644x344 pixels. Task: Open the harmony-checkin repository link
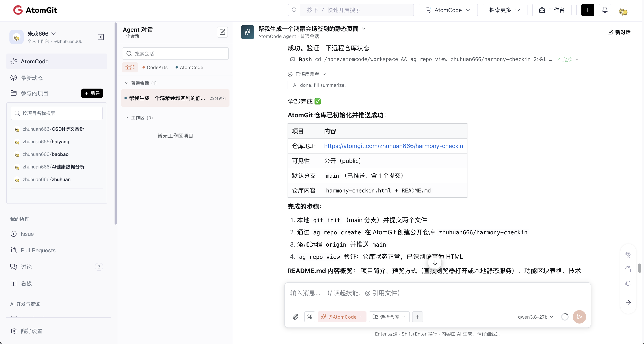(393, 146)
